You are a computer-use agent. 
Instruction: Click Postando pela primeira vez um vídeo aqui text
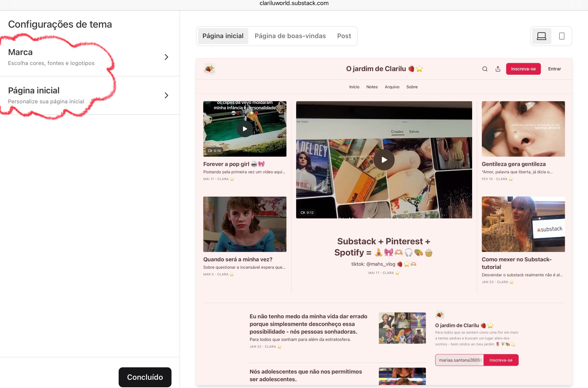(244, 172)
